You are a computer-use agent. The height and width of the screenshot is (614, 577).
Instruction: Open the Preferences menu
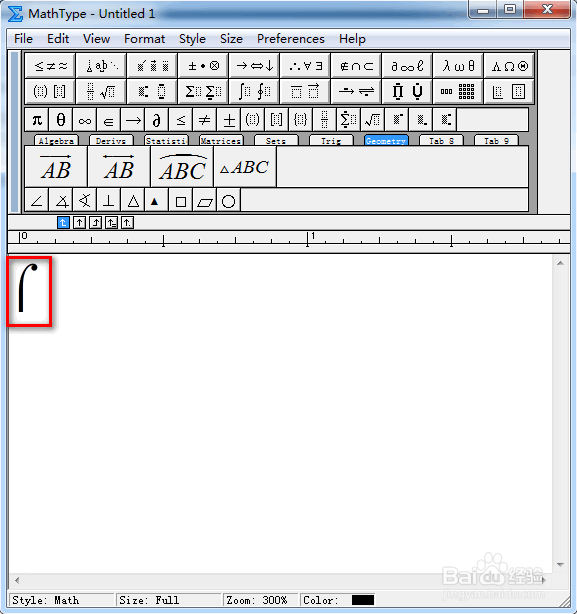291,39
